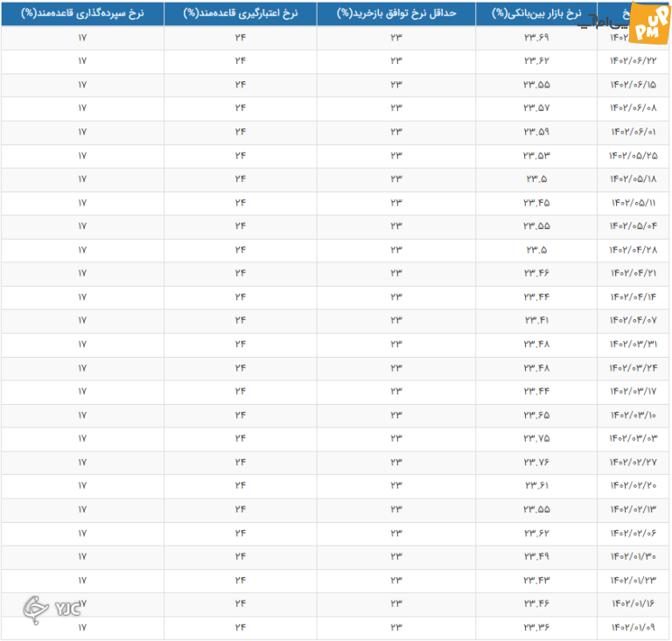This screenshot has width=672, height=641.
Task: Select the date cell ۱۴۰۲/۰۵/۲۵
Action: [x=633, y=156]
